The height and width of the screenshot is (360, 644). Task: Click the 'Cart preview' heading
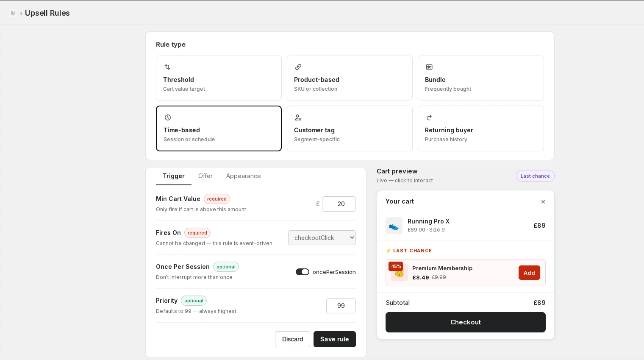(x=397, y=171)
